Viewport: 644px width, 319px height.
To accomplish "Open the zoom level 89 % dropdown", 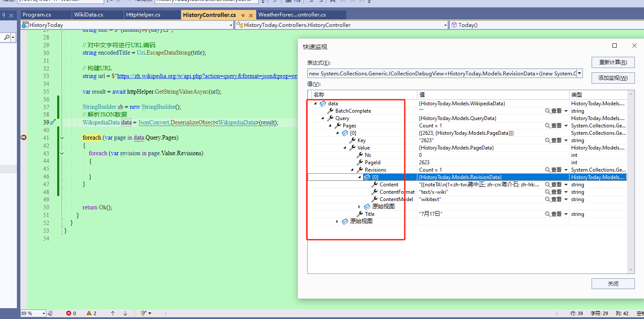I will click(43, 313).
